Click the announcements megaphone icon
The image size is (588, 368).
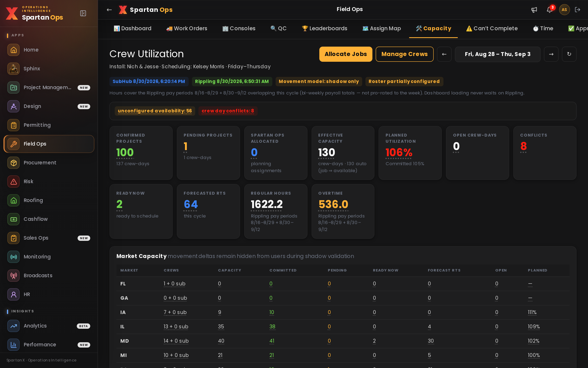[x=534, y=10]
